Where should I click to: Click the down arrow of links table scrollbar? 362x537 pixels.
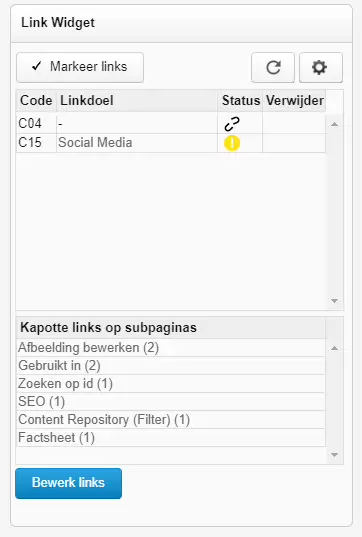point(335,301)
